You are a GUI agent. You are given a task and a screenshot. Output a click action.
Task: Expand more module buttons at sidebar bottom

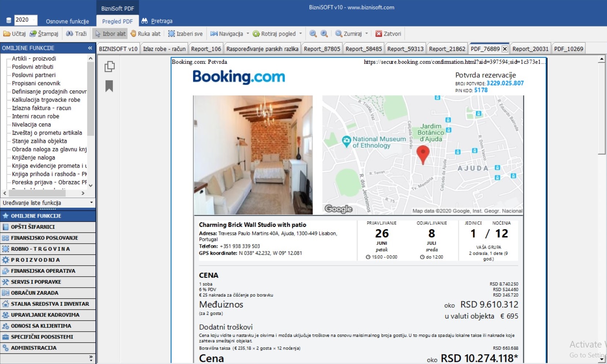point(91,358)
